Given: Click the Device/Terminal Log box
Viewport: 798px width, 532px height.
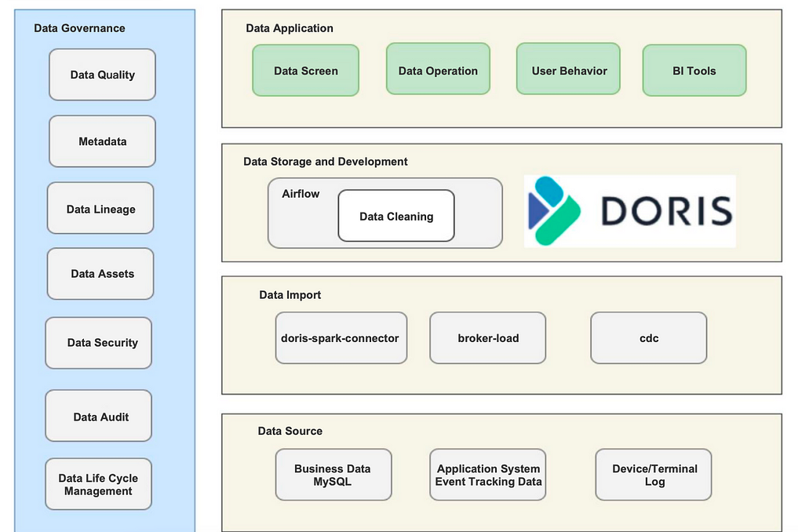Looking at the screenshot, I should pos(654,475).
